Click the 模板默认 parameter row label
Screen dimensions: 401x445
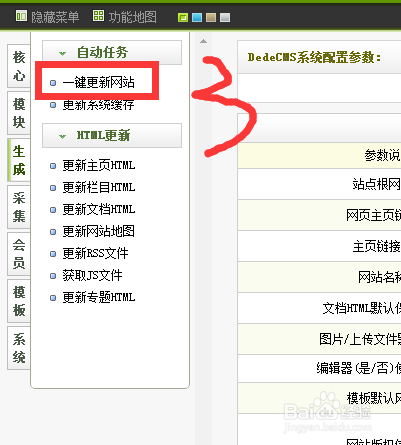click(x=374, y=398)
